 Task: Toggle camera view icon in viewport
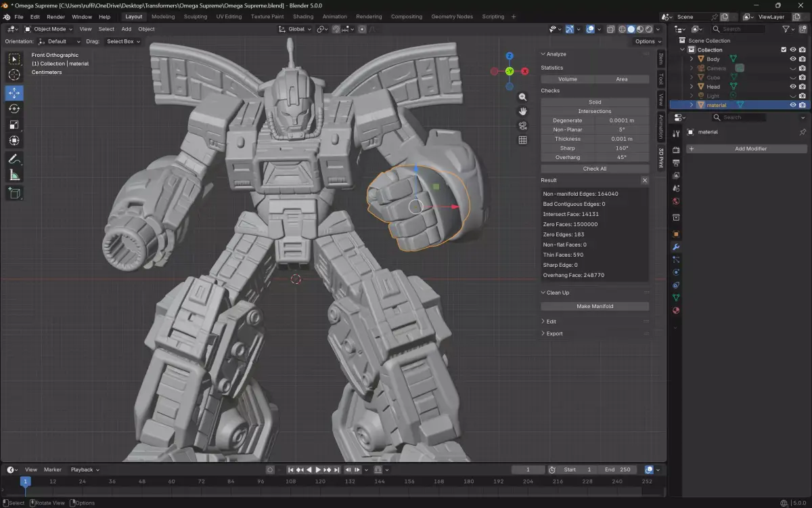(x=522, y=126)
